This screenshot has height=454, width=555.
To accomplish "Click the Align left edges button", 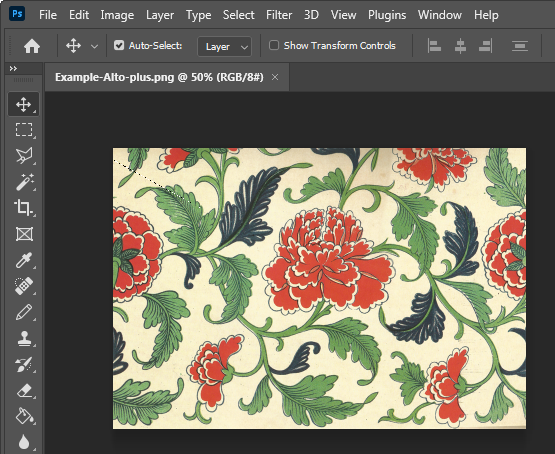I will click(x=434, y=46).
